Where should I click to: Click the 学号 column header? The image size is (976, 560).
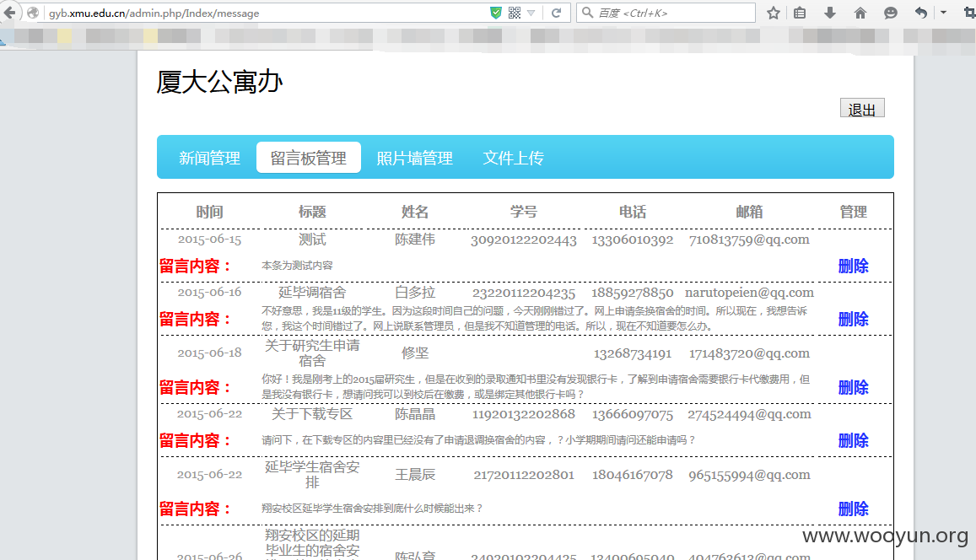524,212
